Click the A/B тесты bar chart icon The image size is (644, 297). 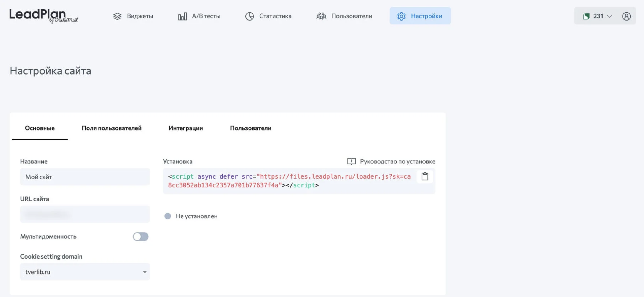pyautogui.click(x=182, y=16)
